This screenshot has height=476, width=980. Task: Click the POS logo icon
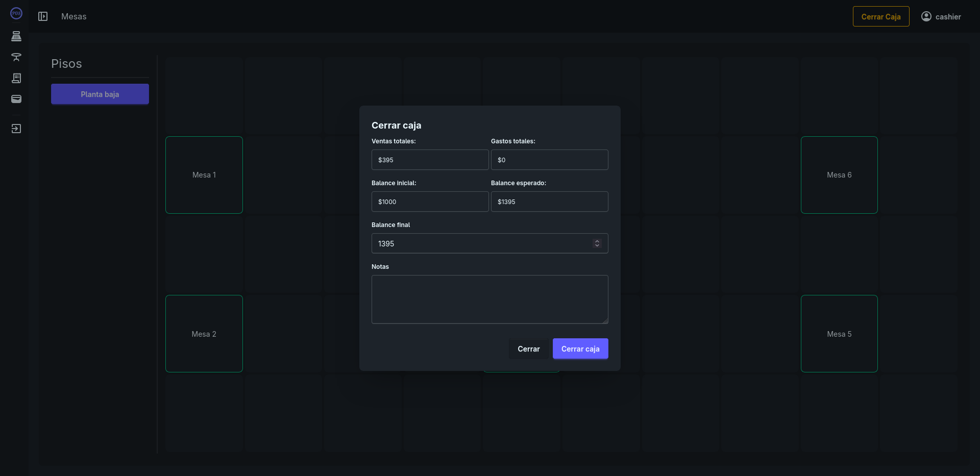coord(16,14)
